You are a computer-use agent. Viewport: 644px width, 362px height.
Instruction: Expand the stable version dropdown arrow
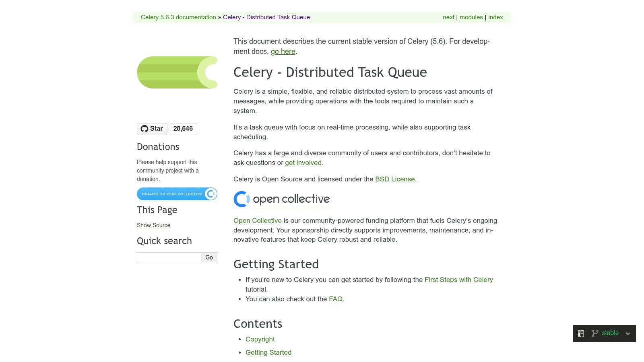click(x=628, y=333)
